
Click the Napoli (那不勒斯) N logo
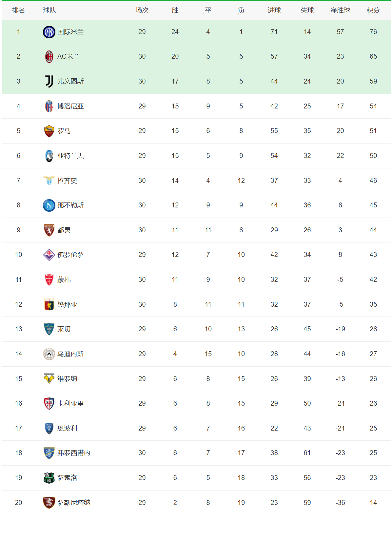[x=49, y=205]
